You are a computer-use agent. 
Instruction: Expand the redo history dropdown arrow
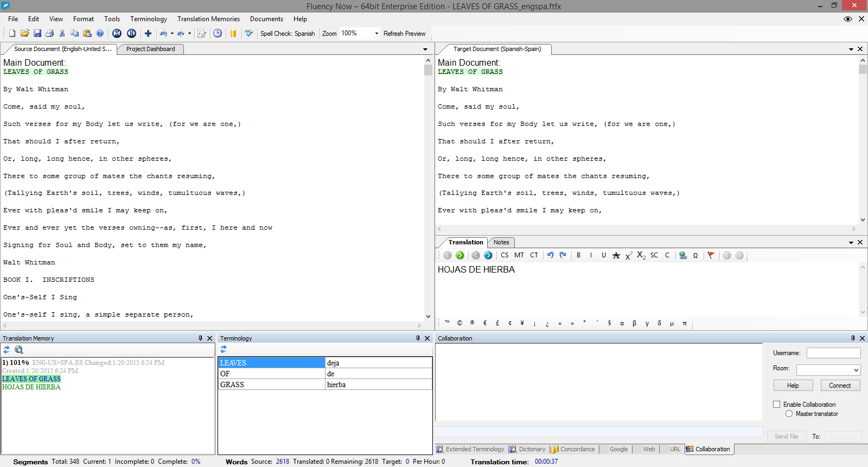click(x=189, y=33)
